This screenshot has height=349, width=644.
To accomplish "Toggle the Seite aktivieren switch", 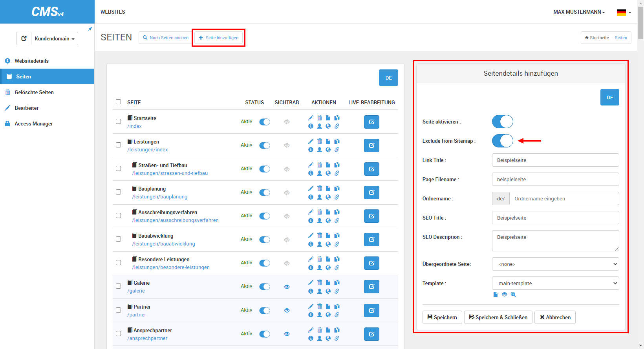I will (x=502, y=122).
